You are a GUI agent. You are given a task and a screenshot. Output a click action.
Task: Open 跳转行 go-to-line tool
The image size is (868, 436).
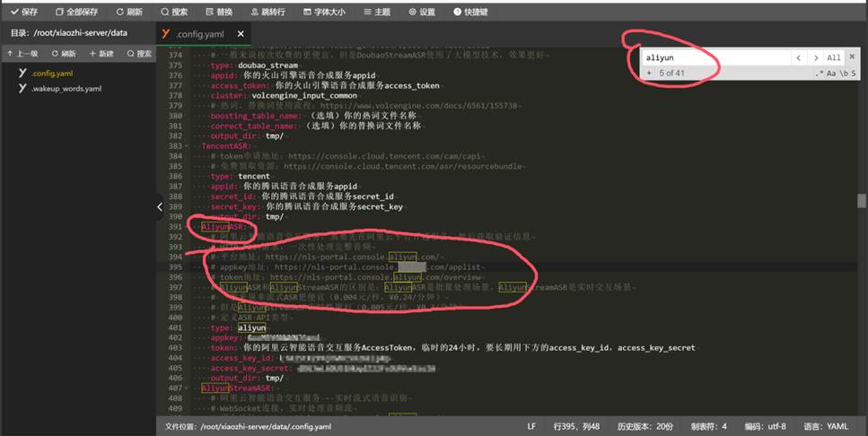[x=267, y=12]
